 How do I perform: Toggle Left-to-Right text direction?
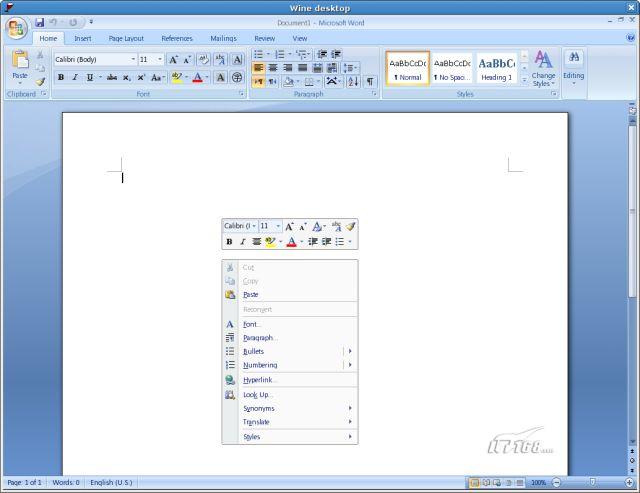[x=258, y=82]
